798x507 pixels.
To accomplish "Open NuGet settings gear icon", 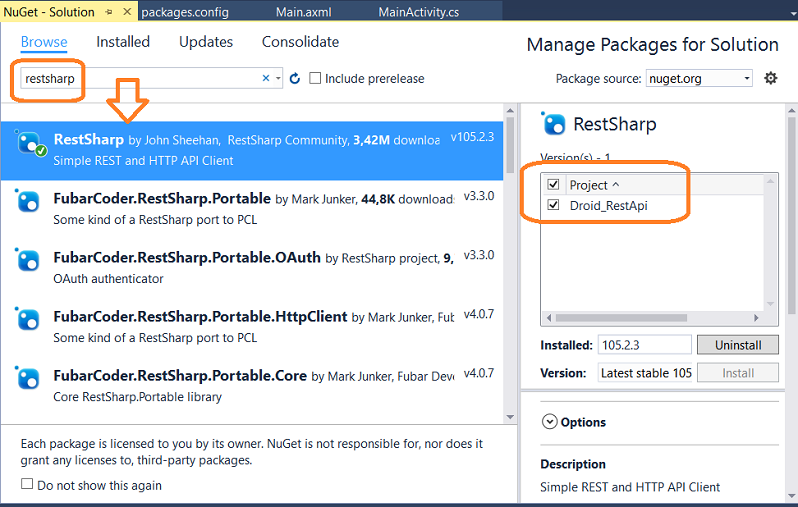I will pos(771,78).
